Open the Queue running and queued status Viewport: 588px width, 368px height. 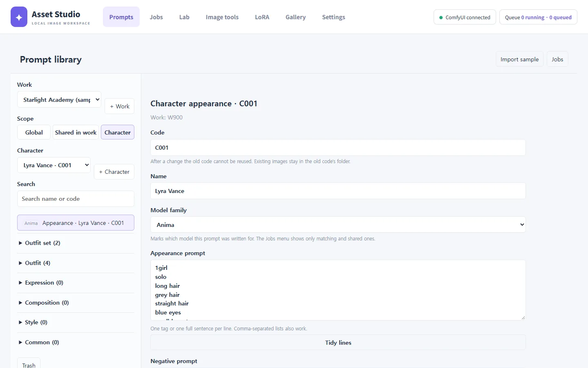(538, 17)
